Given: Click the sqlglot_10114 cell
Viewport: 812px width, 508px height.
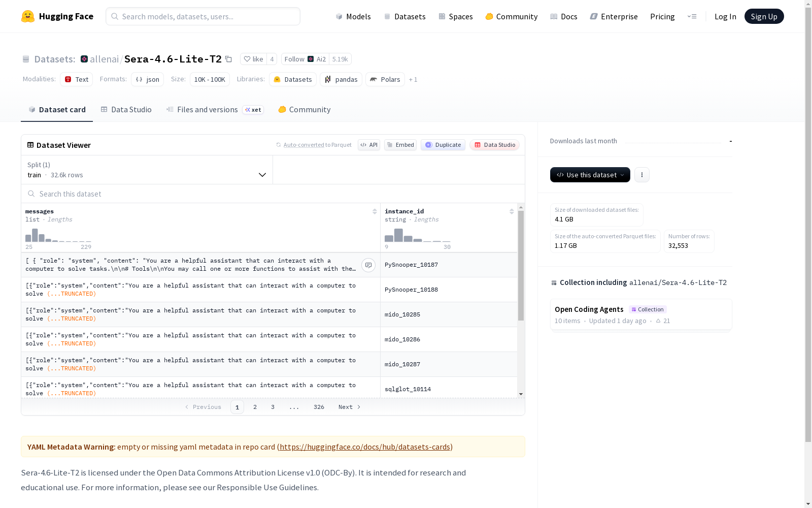Looking at the screenshot, I should coord(449,389).
